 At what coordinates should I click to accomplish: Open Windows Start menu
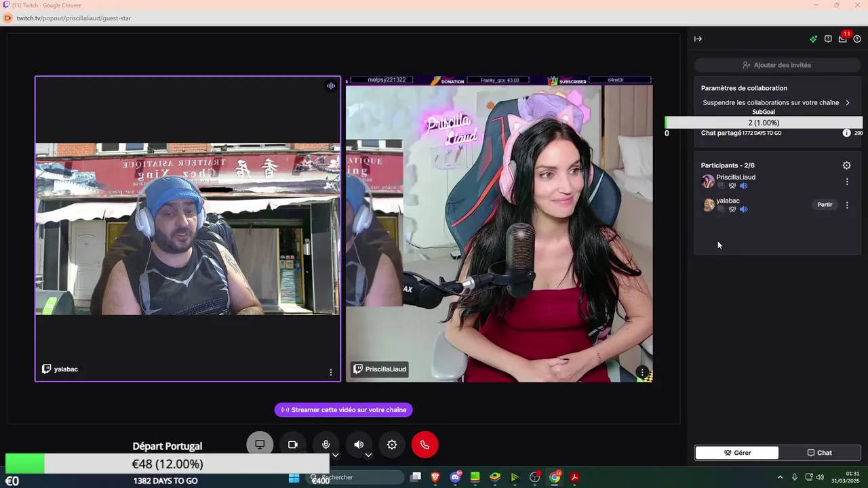point(294,477)
